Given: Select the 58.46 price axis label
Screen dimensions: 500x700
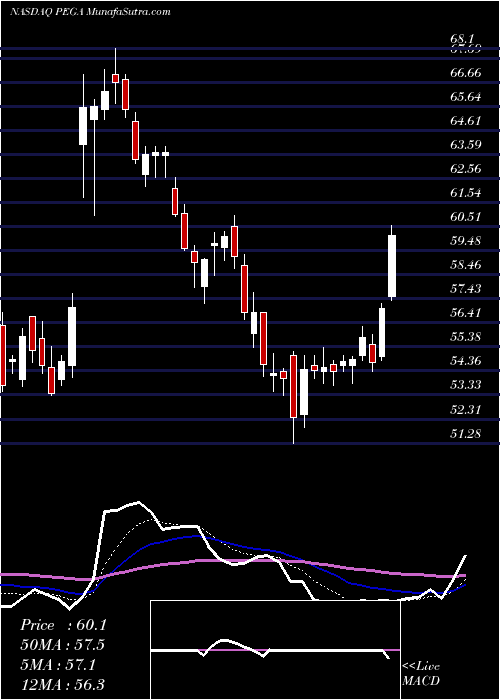Looking at the screenshot, I should [x=465, y=265].
